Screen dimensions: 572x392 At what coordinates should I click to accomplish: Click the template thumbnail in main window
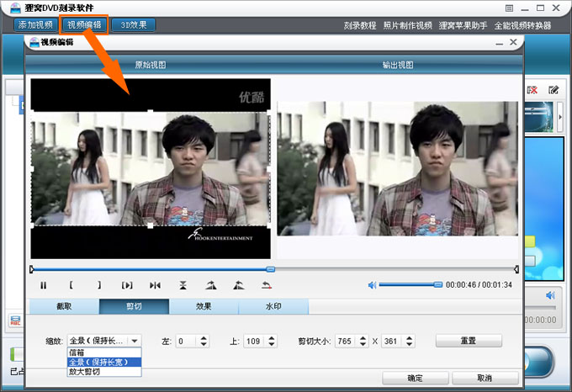pos(539,117)
